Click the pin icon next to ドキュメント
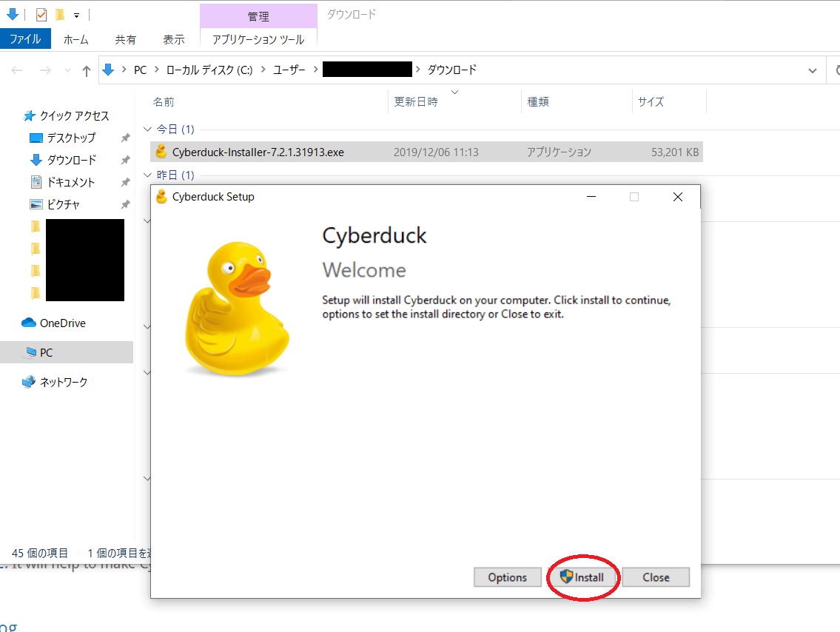Screen dimensions: 840x632 coord(125,182)
